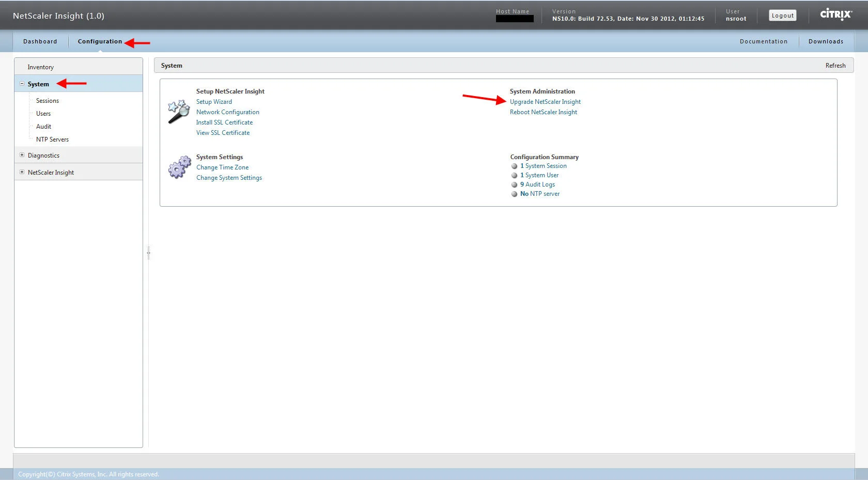Image resolution: width=868 pixels, height=480 pixels.
Task: Click the nsroot user name
Action: [736, 19]
